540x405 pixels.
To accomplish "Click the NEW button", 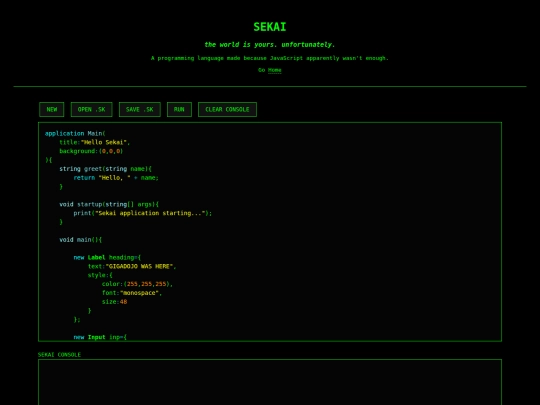I will [x=52, y=110].
